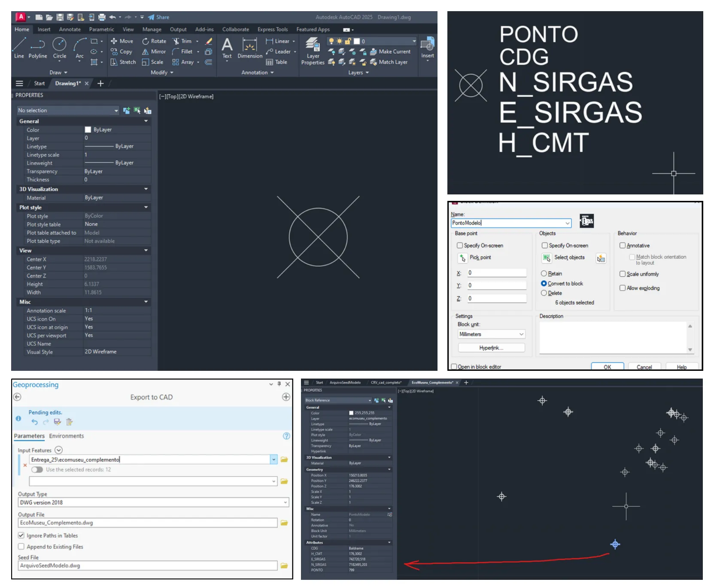Switch to the Start file tab
This screenshot has height=588, width=717.
tap(39, 83)
